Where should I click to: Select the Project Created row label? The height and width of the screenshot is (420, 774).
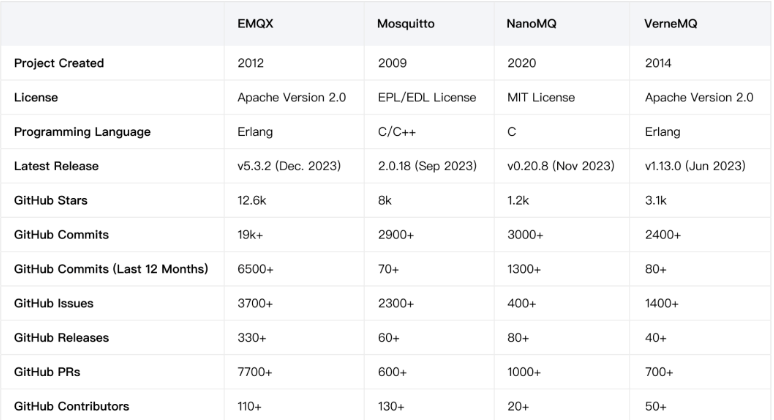coord(59,63)
